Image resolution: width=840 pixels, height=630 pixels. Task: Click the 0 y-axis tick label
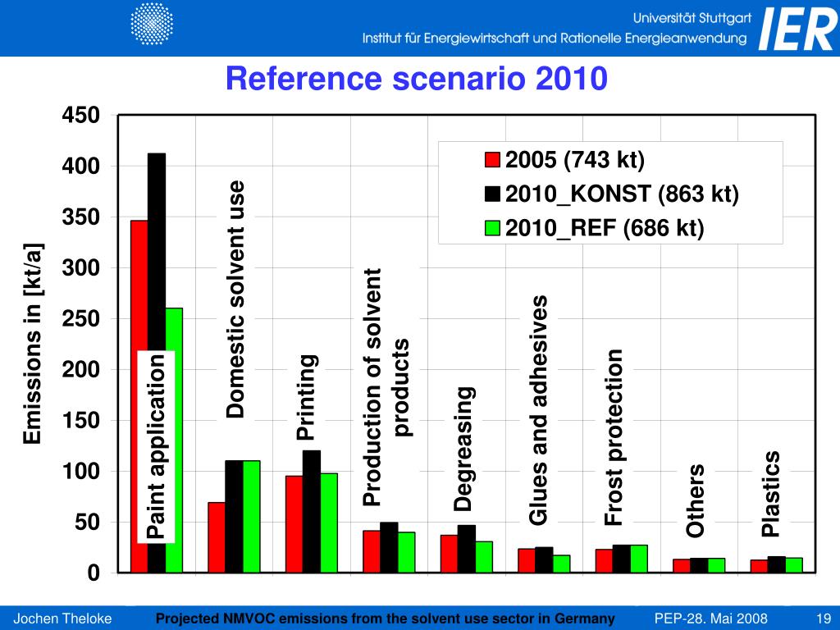[x=94, y=573]
